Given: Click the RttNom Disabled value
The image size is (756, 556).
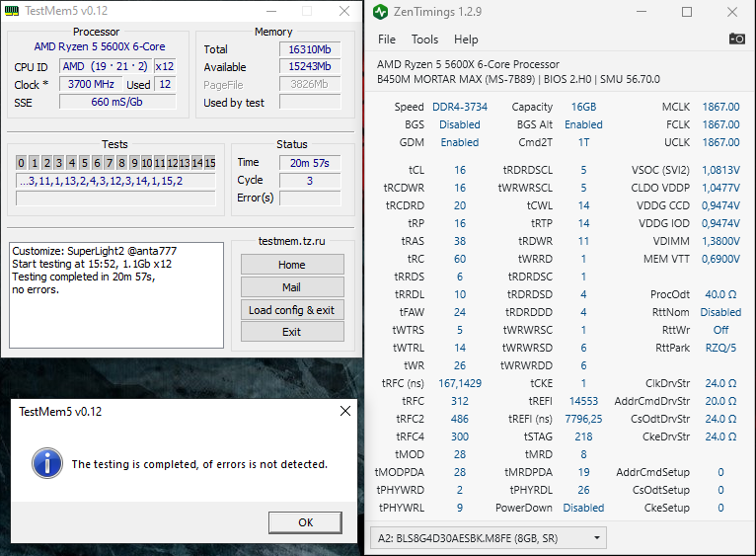Looking at the screenshot, I should (720, 312).
